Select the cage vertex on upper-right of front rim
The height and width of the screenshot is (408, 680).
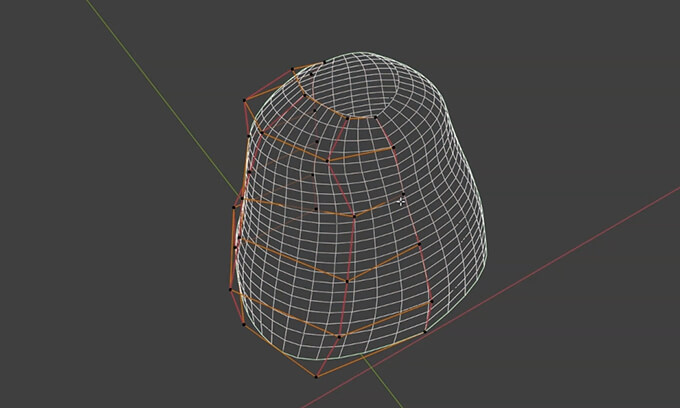tap(393, 148)
